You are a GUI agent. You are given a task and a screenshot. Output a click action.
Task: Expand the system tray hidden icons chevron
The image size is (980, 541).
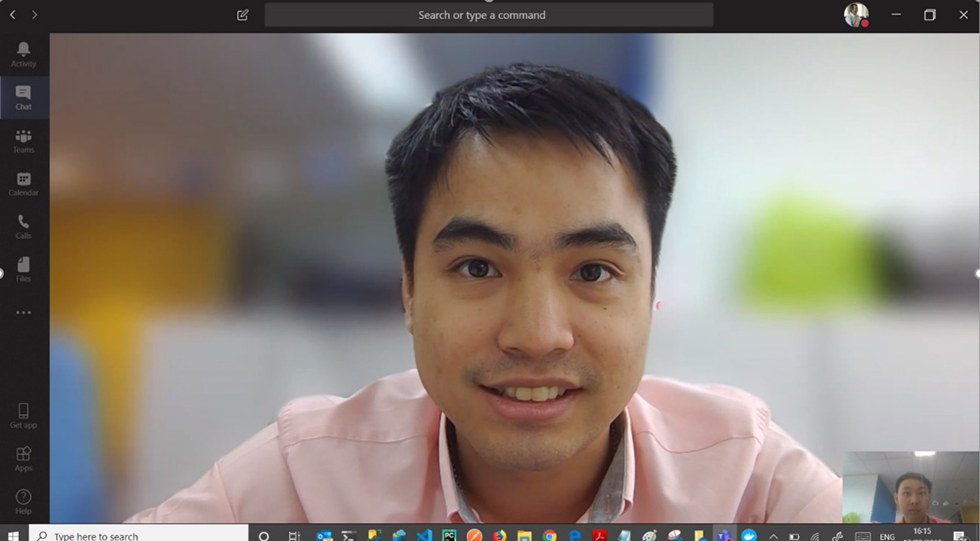click(773, 536)
